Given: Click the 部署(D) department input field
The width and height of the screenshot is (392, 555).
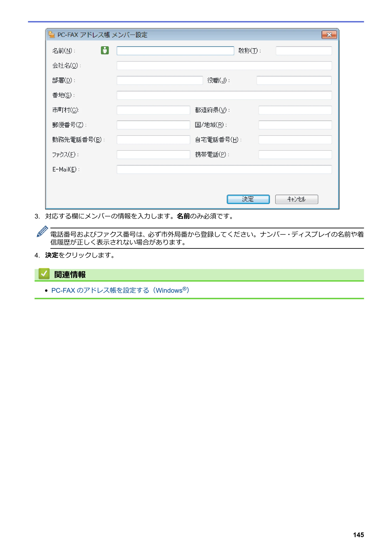Looking at the screenshot, I should pyautogui.click(x=160, y=80).
